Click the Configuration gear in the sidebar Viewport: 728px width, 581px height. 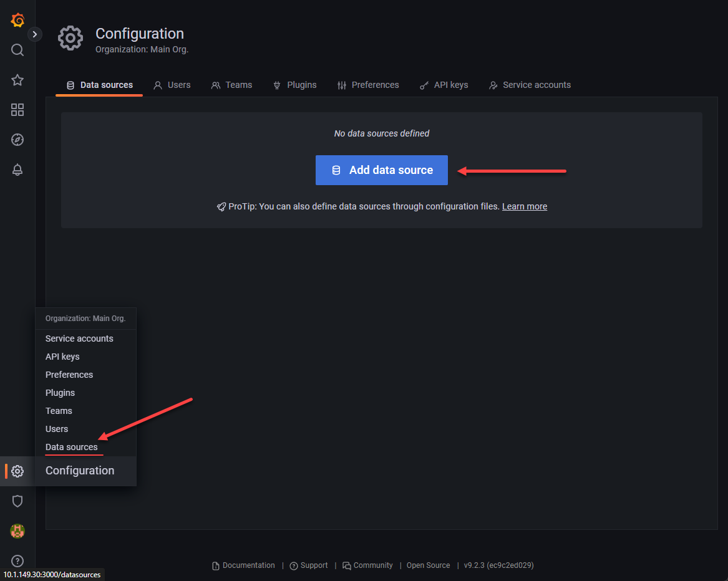point(17,471)
